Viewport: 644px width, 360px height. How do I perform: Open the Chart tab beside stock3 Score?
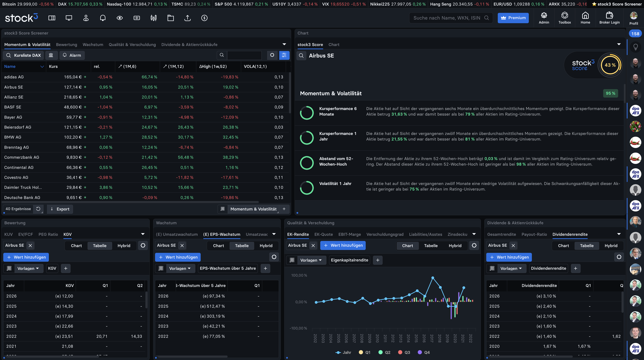coord(334,44)
